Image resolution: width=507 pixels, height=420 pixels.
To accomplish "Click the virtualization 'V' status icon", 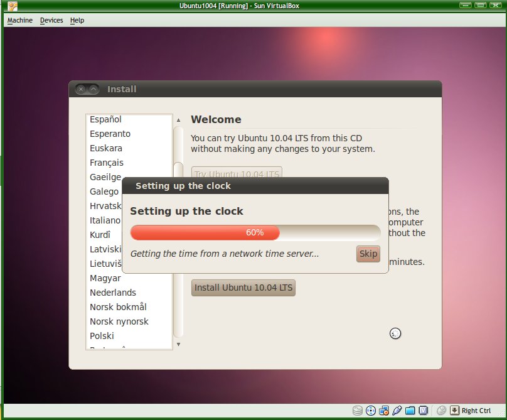I will (424, 411).
